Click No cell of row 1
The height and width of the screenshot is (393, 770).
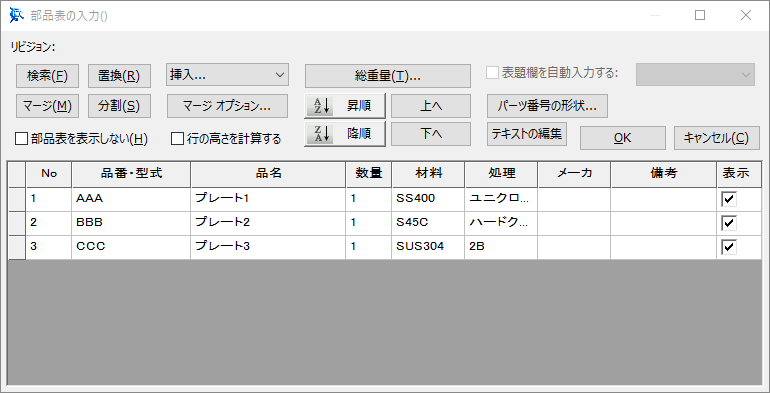point(49,199)
